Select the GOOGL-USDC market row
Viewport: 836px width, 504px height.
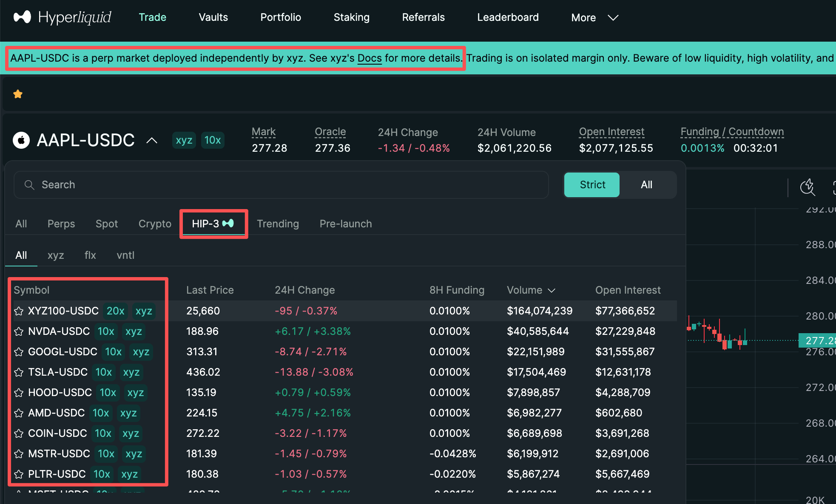click(63, 352)
